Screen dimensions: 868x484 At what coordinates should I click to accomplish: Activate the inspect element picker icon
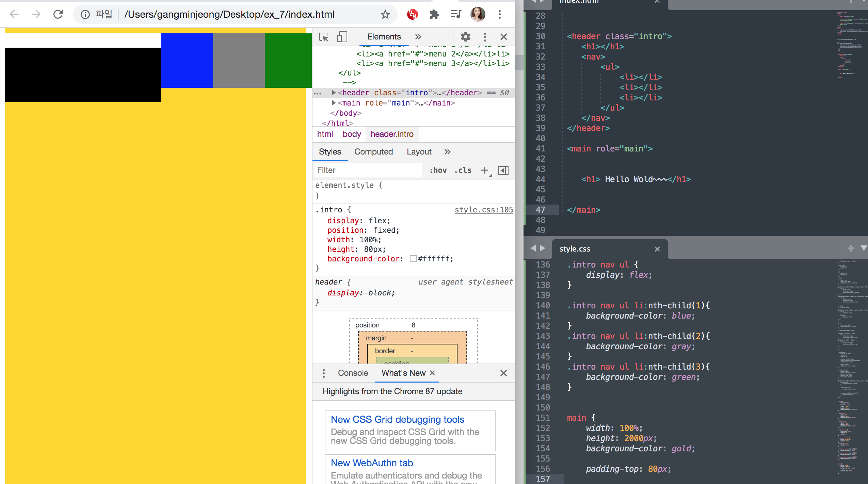[323, 37]
